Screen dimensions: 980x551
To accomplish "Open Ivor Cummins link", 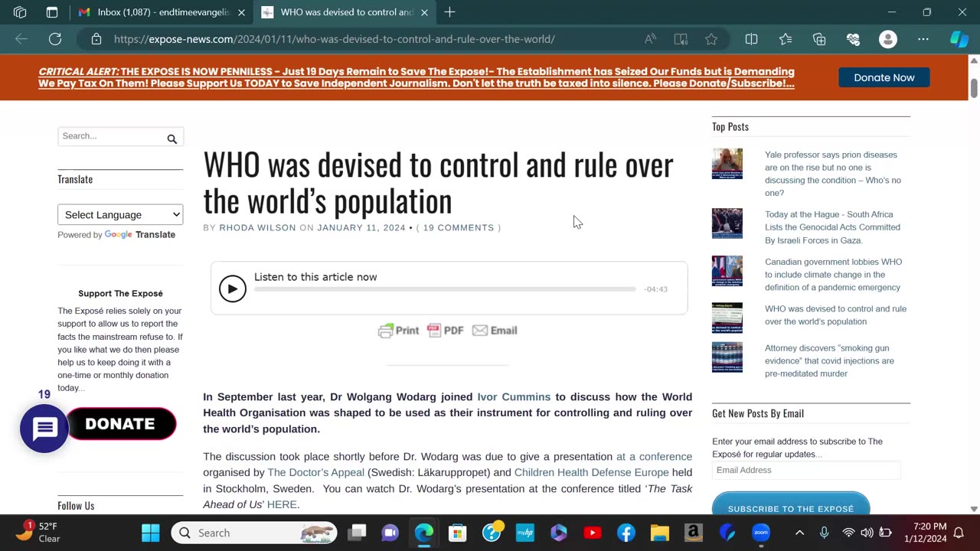I will tap(514, 396).
